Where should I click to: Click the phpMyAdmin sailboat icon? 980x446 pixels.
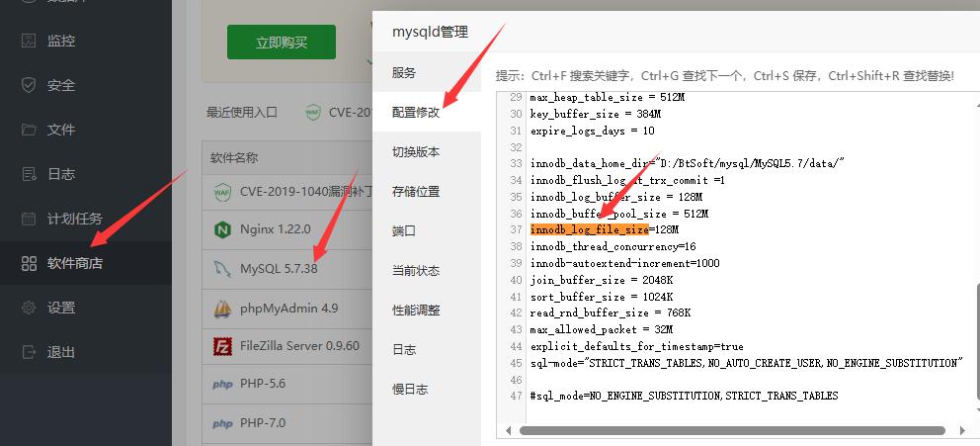222,309
